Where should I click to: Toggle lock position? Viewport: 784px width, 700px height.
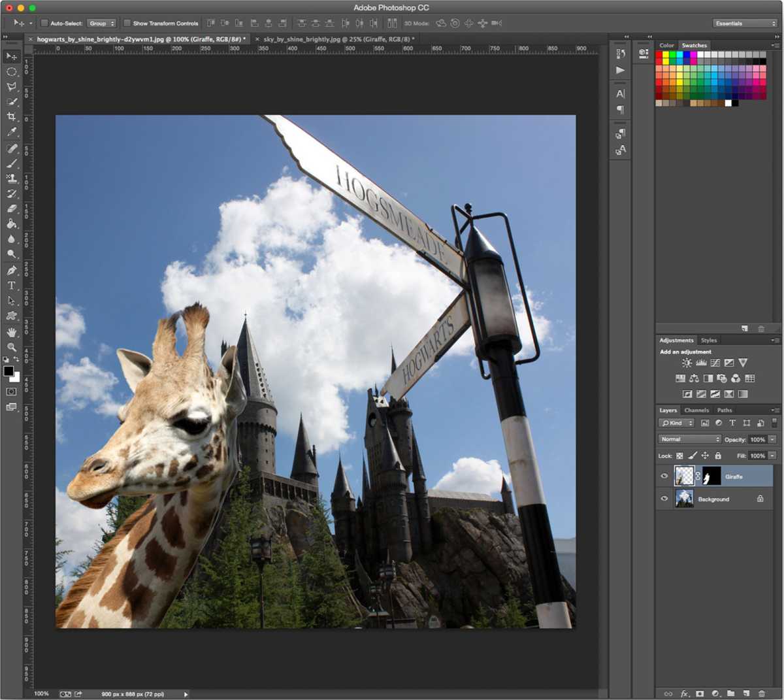(705, 456)
